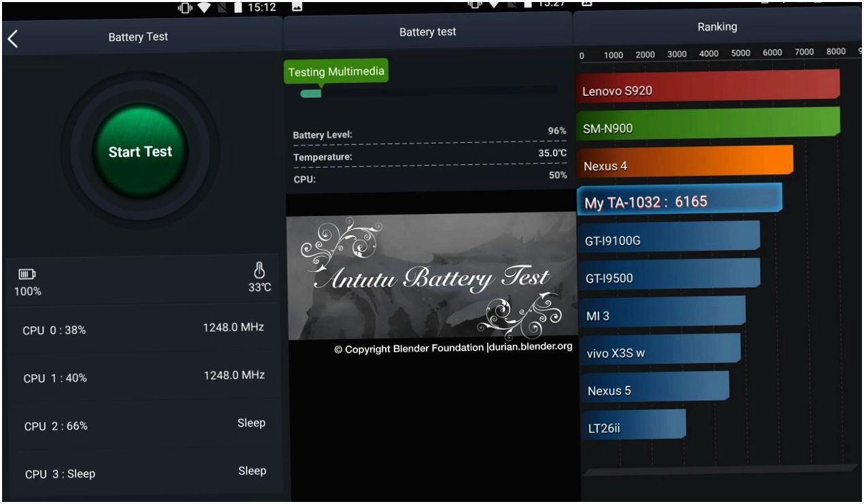Select the GT-I9100G ranking bar
Image resolution: width=864 pixels, height=504 pixels.
click(668, 237)
